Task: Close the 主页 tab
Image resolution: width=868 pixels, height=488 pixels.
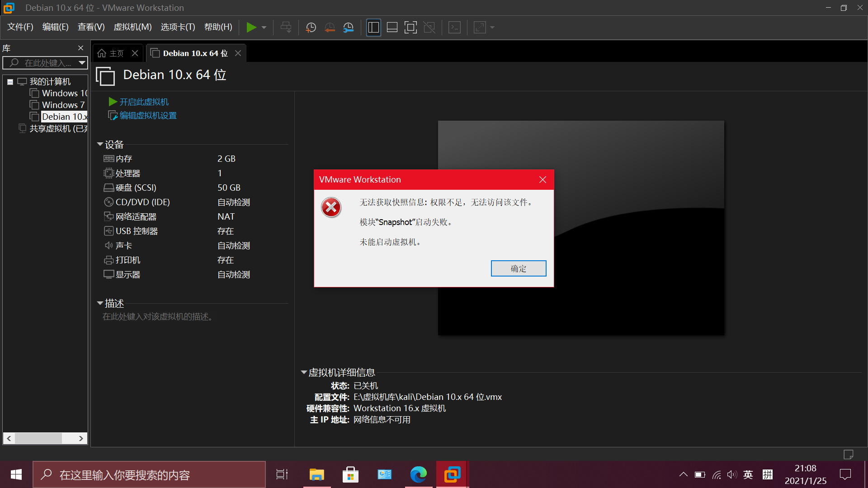Action: 135,53
